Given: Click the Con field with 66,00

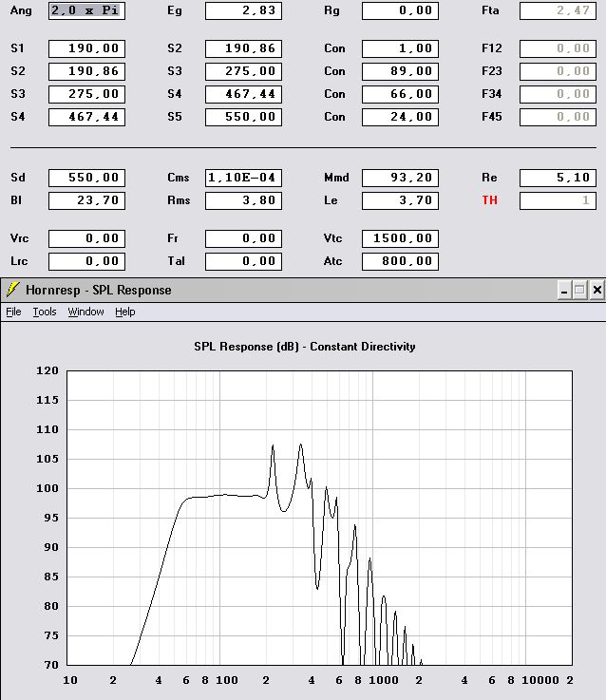Looking at the screenshot, I should point(400,94).
